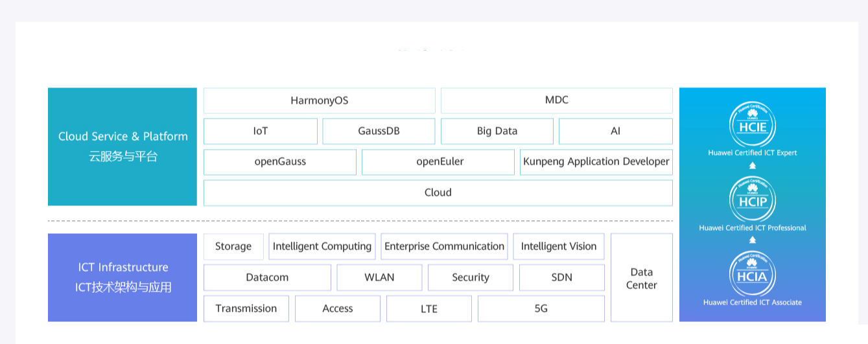Screen dimensions: 868x344
Task: Click the AI certification box
Action: (x=615, y=131)
